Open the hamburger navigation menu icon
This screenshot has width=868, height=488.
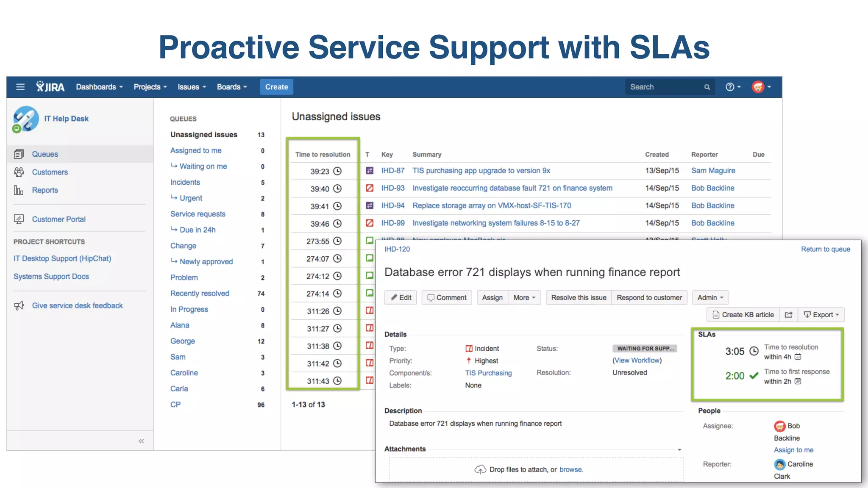coord(20,87)
